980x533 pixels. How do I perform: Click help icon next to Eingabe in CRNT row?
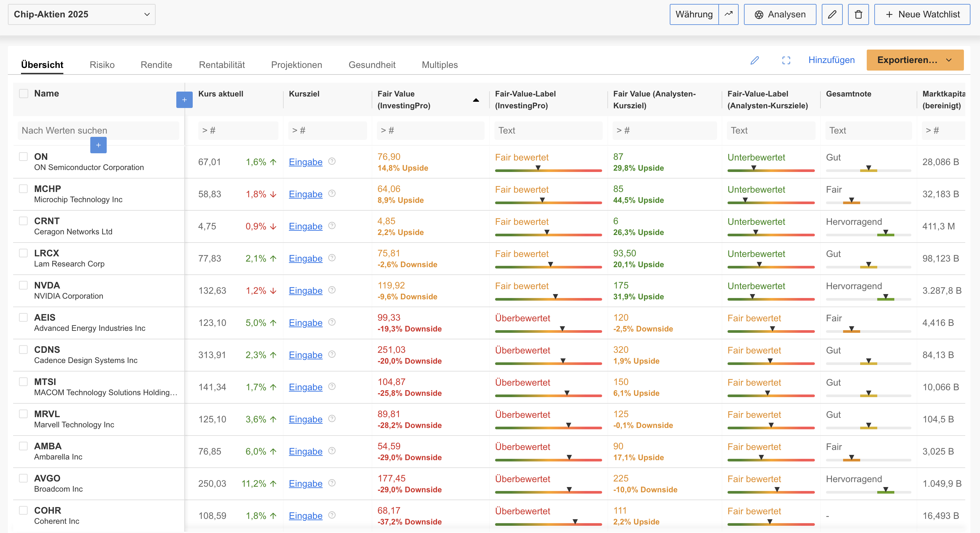pyautogui.click(x=332, y=225)
